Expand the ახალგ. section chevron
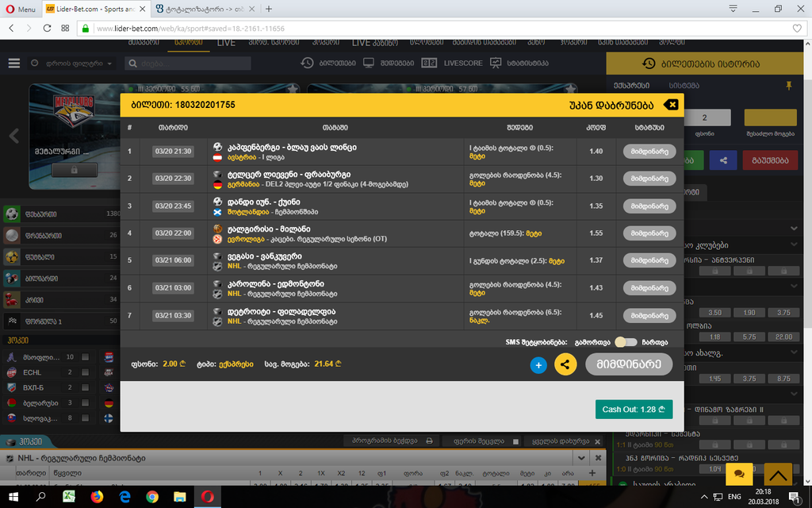Viewport: 812px width, 508px height. (x=795, y=352)
